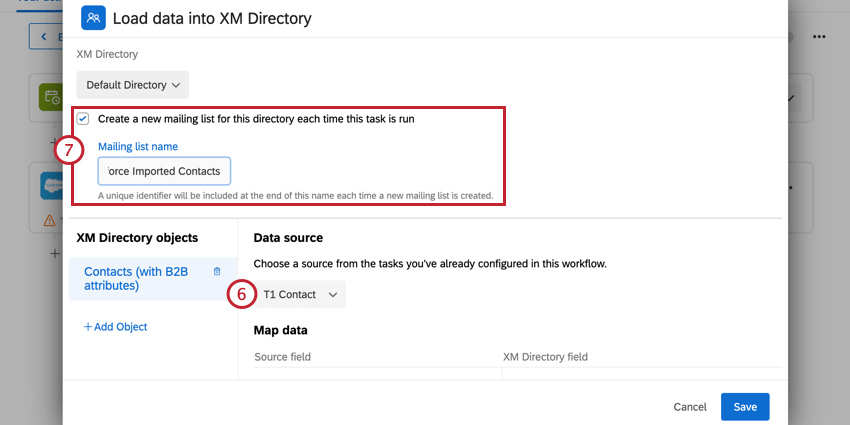Click the XM Directory field column header
Viewport: 850px width, 425px height.
coord(545,357)
